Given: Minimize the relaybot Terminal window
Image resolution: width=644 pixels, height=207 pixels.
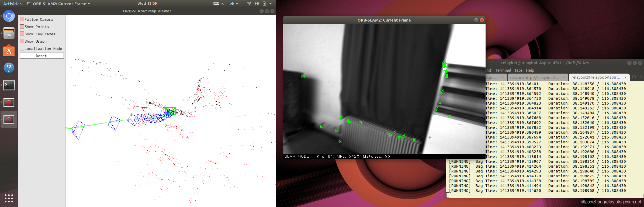Looking at the screenshot, I should tap(629, 63).
